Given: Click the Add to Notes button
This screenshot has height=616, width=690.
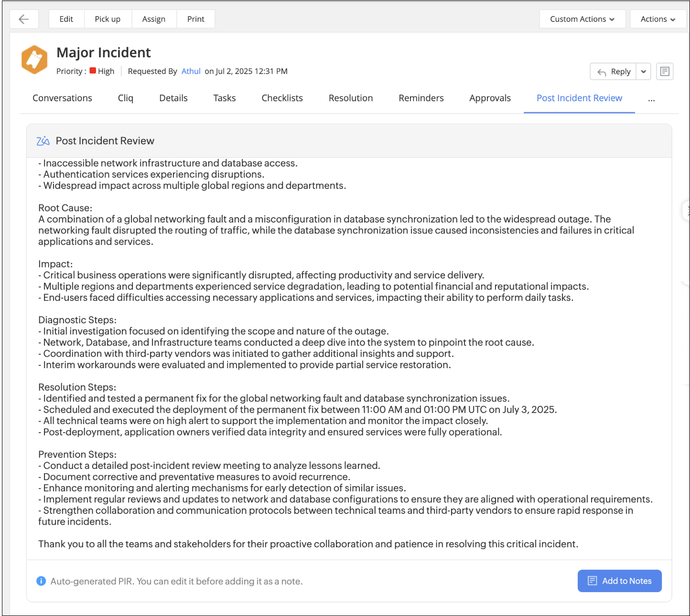Looking at the screenshot, I should pyautogui.click(x=619, y=581).
